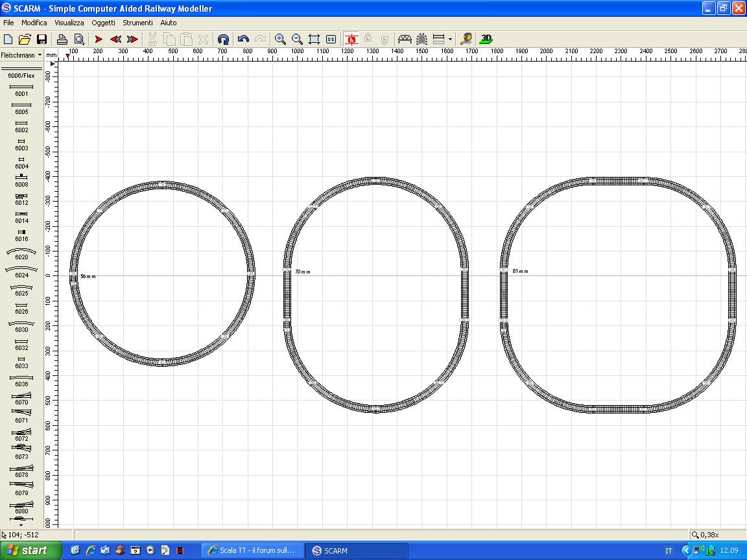Select track piece 6002

pyautogui.click(x=21, y=126)
